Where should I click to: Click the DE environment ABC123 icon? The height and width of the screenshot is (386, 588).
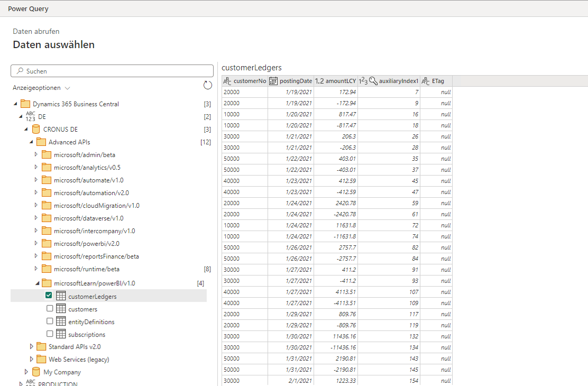pyautogui.click(x=30, y=116)
